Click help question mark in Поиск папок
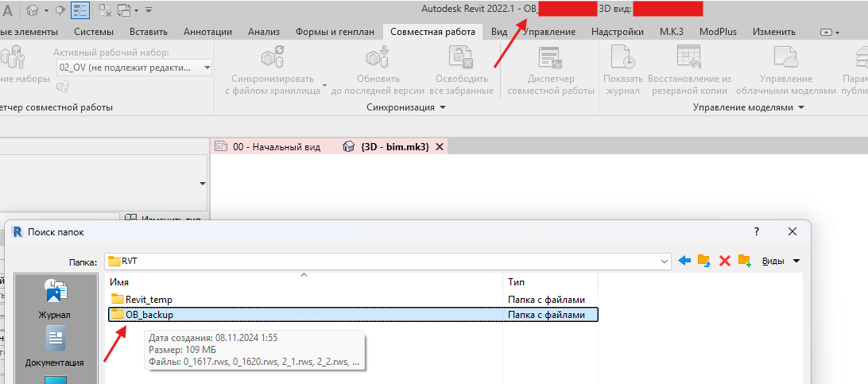The width and height of the screenshot is (868, 384). [x=756, y=232]
